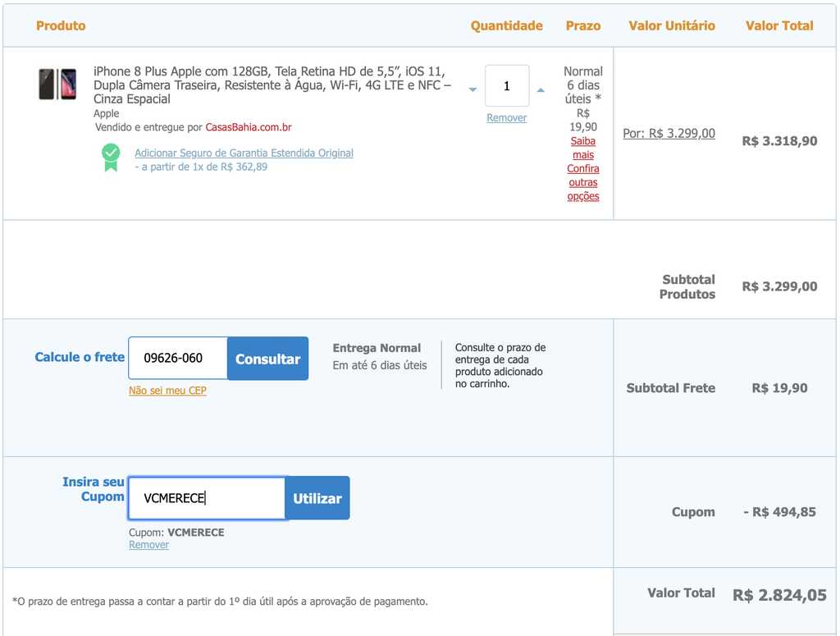
Task: Click the quantity input field
Action: click(x=507, y=85)
